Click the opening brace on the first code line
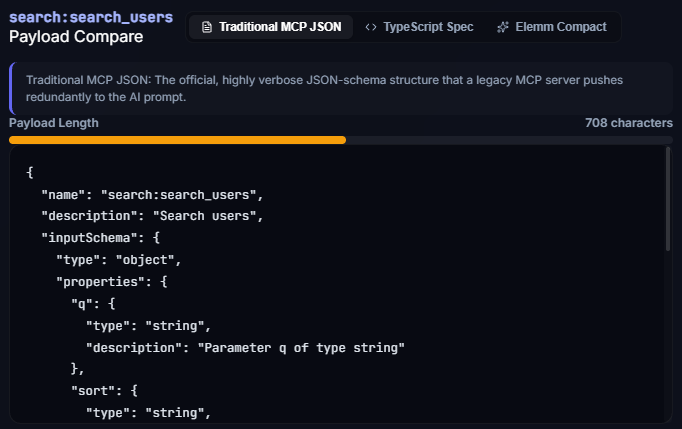Image resolution: width=682 pixels, height=429 pixels. point(30,173)
